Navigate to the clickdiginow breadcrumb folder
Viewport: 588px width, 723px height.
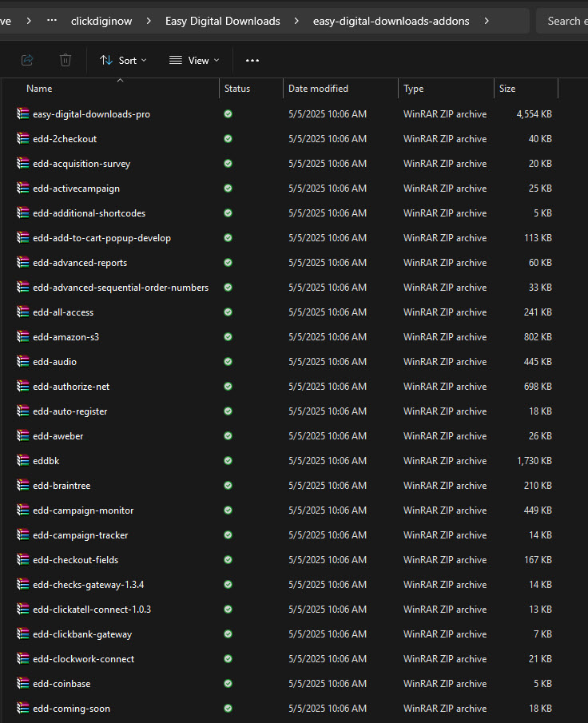coord(101,21)
